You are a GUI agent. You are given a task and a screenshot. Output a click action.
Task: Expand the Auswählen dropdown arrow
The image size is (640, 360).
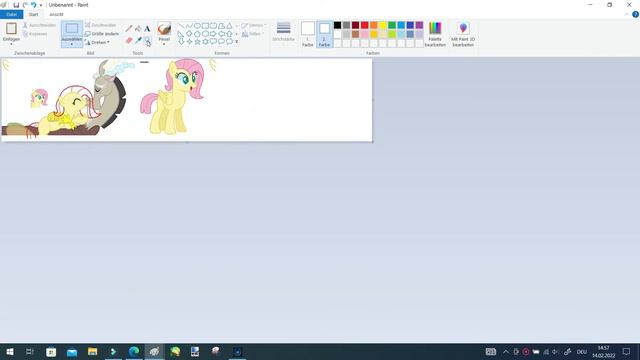point(71,44)
